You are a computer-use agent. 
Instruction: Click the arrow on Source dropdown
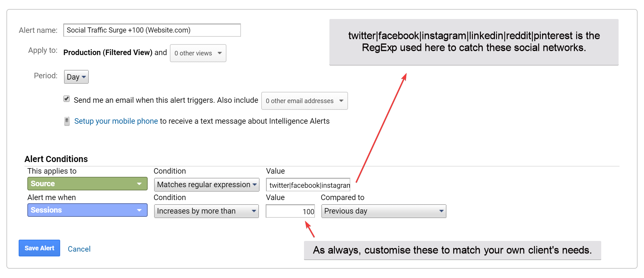139,184
